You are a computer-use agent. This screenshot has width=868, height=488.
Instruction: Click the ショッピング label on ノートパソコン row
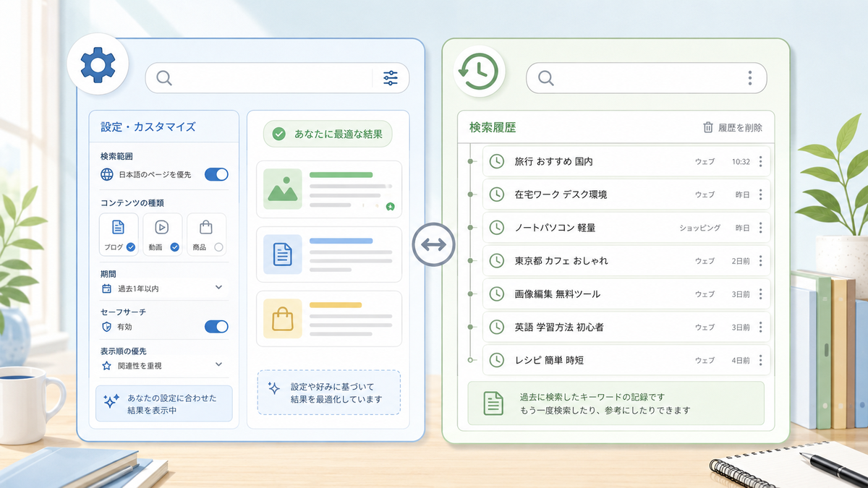[x=699, y=228]
